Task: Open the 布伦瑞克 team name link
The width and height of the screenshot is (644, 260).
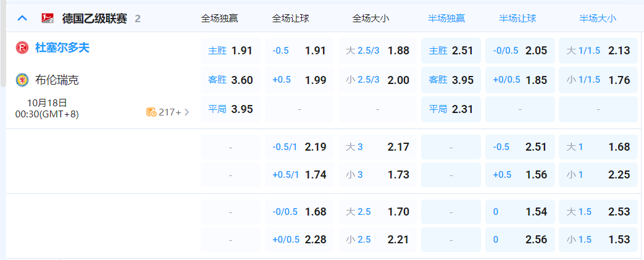Action: coord(57,80)
